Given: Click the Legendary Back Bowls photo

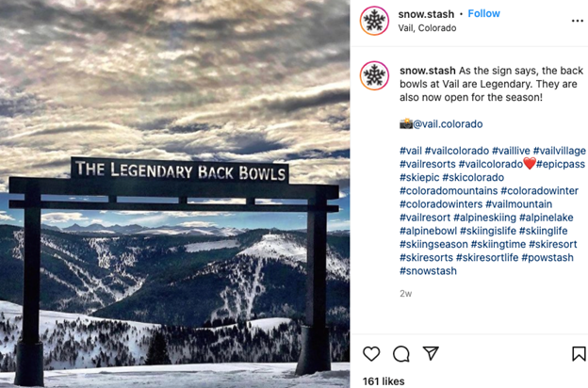Looking at the screenshot, I should pyautogui.click(x=174, y=194).
